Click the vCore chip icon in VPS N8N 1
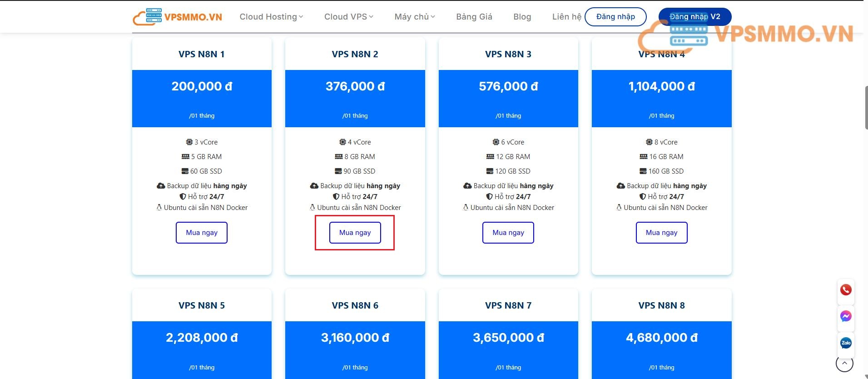868x379 pixels. click(189, 142)
